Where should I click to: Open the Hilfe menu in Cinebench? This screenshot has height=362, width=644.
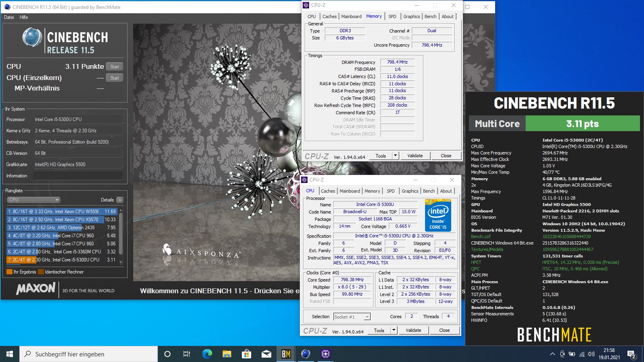[x=24, y=17]
